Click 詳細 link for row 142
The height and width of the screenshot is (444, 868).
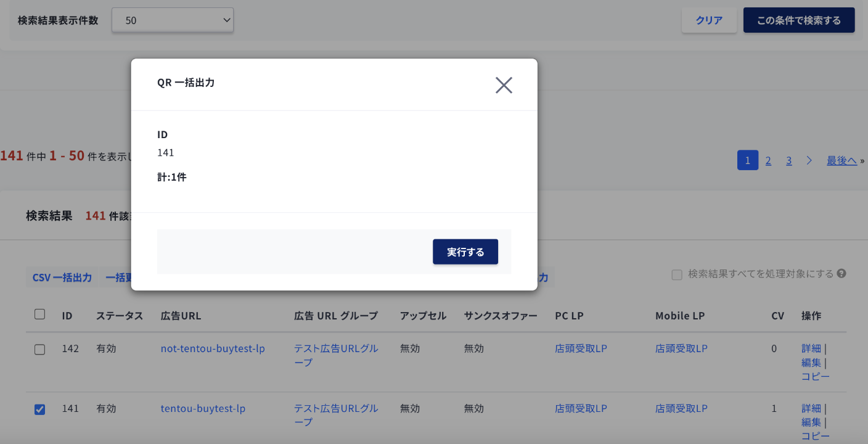point(811,348)
